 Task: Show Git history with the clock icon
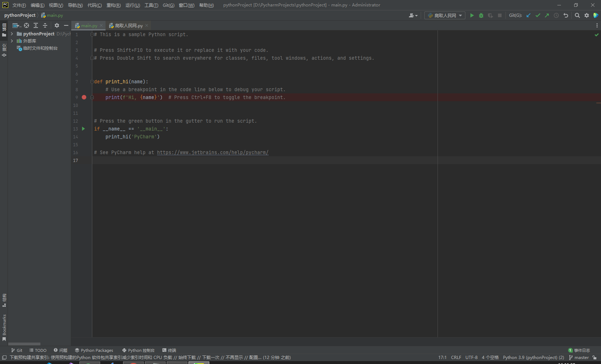click(x=556, y=15)
